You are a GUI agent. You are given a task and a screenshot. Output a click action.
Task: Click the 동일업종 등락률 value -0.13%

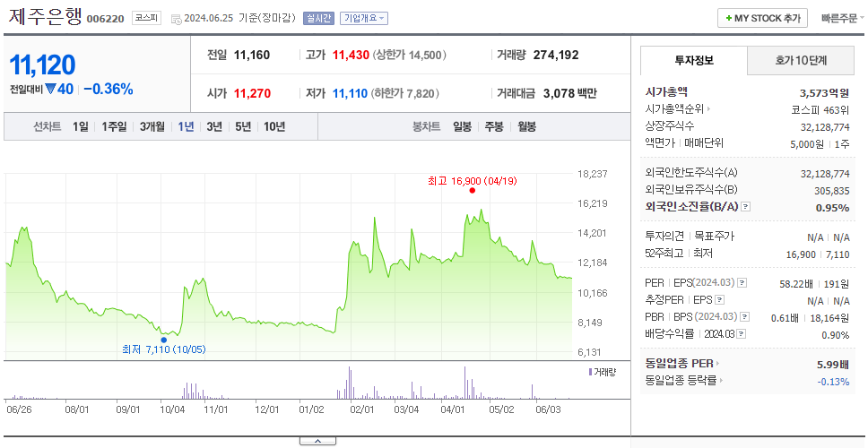pos(833,381)
